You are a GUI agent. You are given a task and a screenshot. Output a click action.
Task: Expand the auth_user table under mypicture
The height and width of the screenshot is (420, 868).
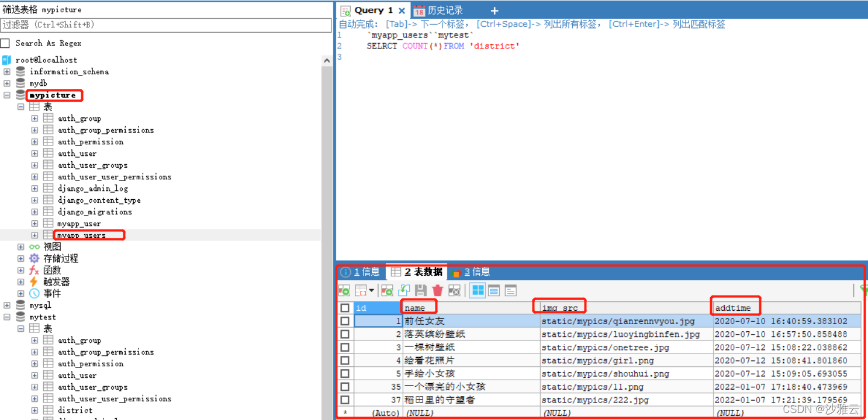[x=34, y=153]
